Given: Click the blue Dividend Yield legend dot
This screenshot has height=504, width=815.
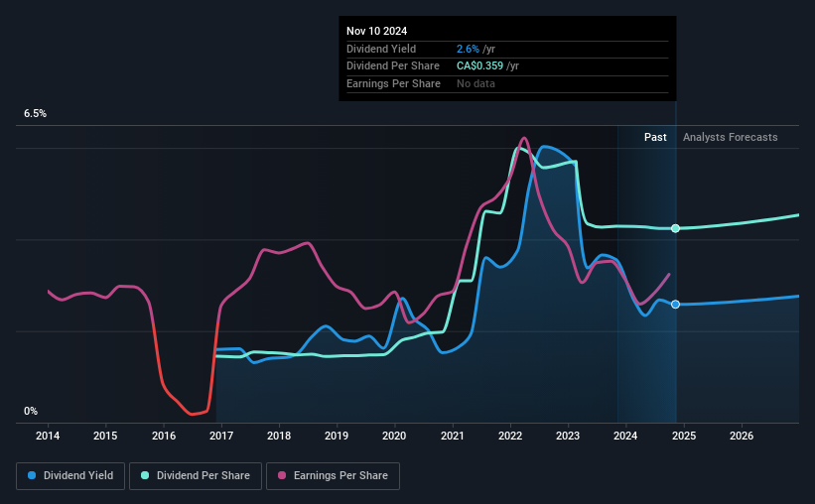Looking at the screenshot, I should pyautogui.click(x=32, y=475).
